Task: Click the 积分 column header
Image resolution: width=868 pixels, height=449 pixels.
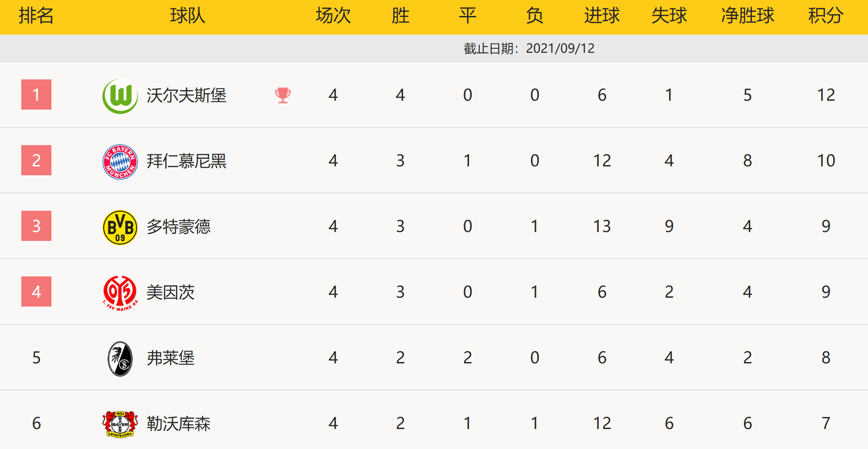Action: (x=825, y=16)
